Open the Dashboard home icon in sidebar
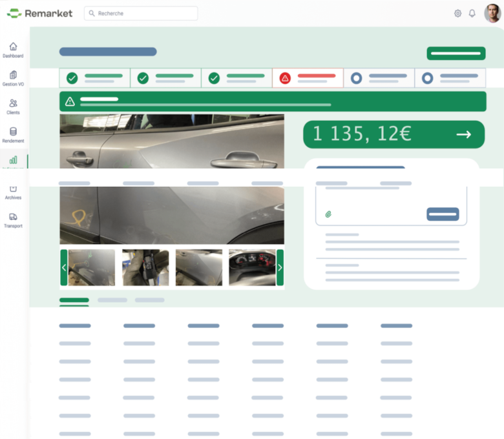This screenshot has width=504, height=439. point(13,46)
